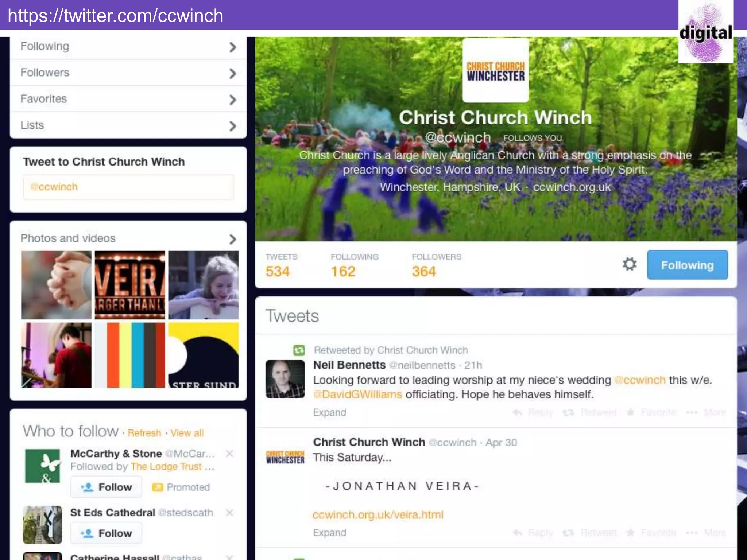Select the Favorites menu row
This screenshot has width=747, height=560.
[x=128, y=99]
